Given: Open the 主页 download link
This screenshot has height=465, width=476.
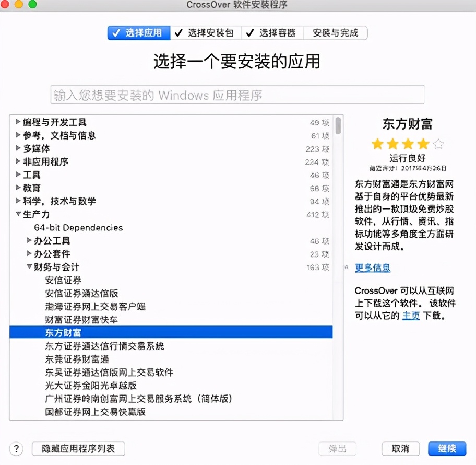Looking at the screenshot, I should 411,316.
